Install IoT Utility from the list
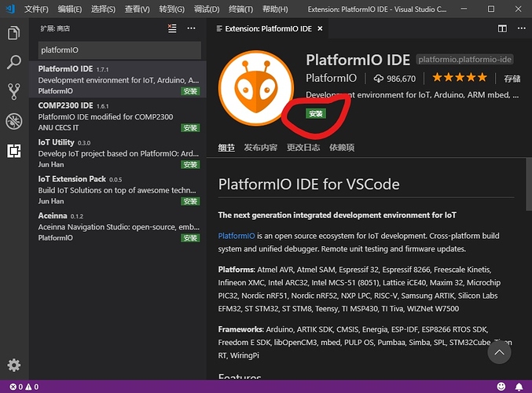Viewport: 532px width, 393px height. 190,164
